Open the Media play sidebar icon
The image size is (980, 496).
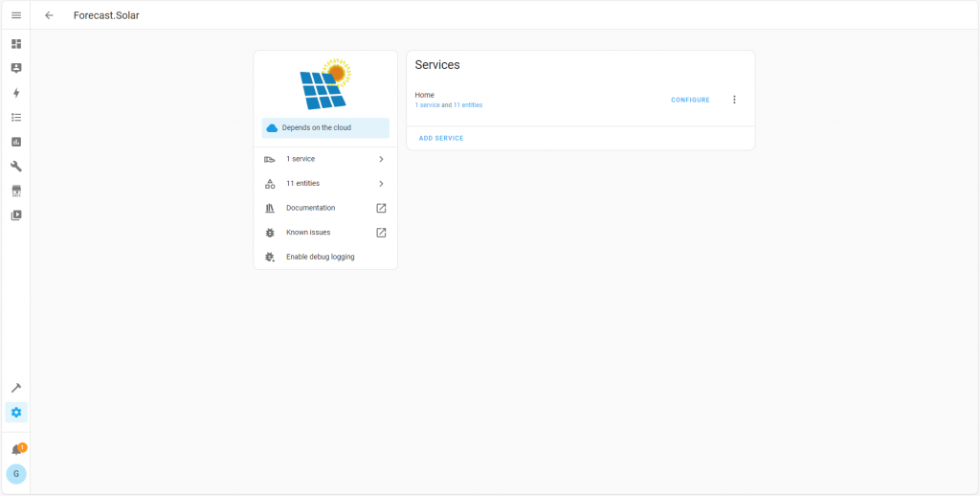tap(16, 215)
